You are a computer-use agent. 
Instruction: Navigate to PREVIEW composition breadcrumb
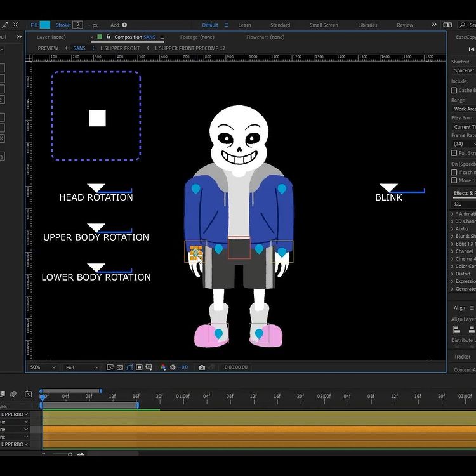[48, 48]
